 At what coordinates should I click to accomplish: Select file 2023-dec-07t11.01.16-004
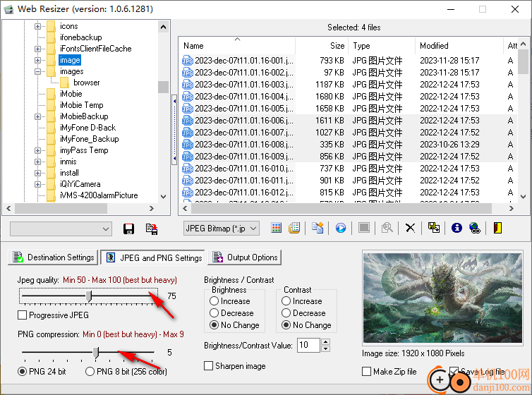click(244, 97)
